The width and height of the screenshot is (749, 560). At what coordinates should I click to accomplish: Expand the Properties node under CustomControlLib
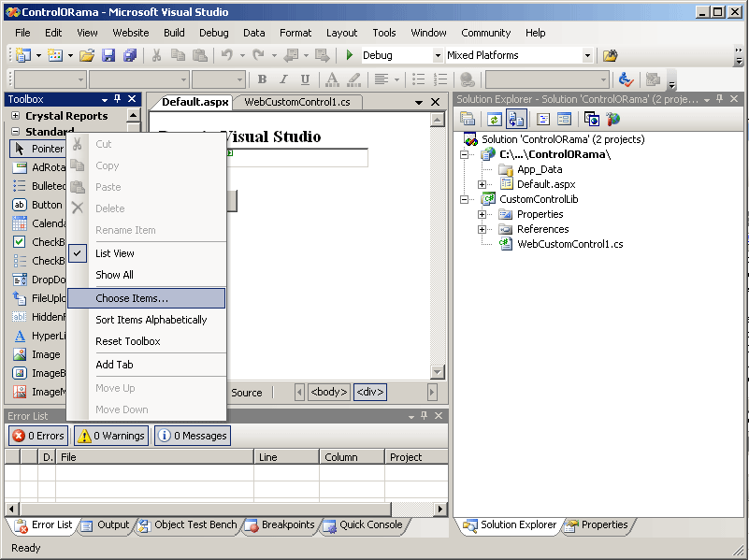coord(483,214)
